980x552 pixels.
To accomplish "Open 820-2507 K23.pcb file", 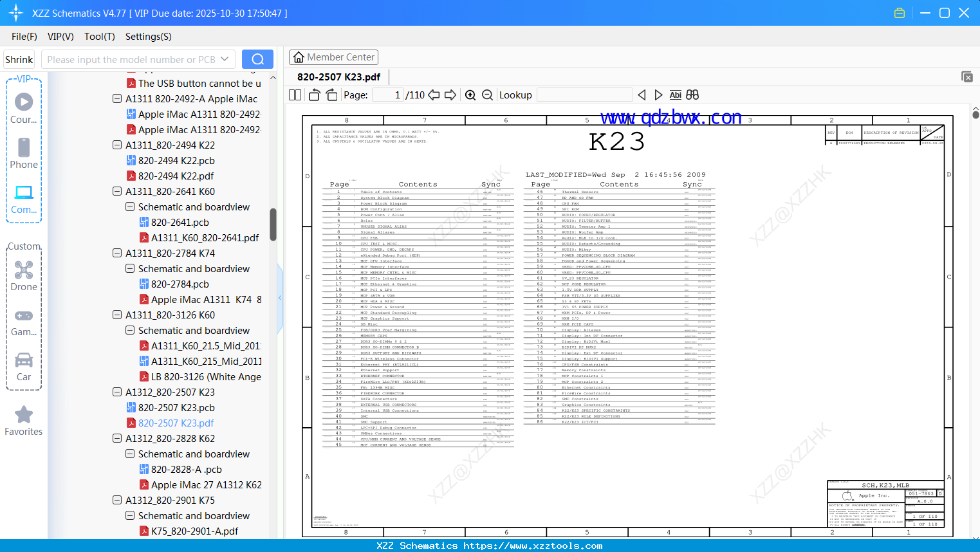I will click(x=171, y=408).
